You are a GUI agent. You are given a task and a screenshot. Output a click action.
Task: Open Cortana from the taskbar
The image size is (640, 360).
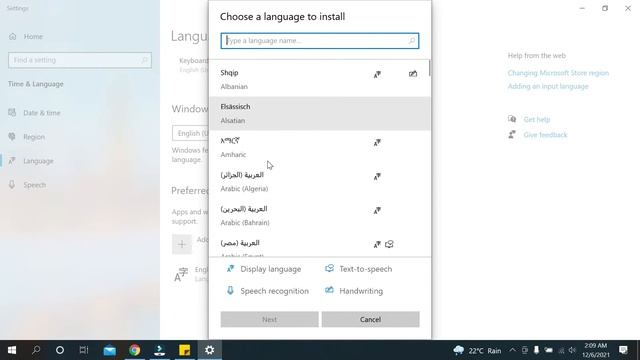tap(60, 350)
